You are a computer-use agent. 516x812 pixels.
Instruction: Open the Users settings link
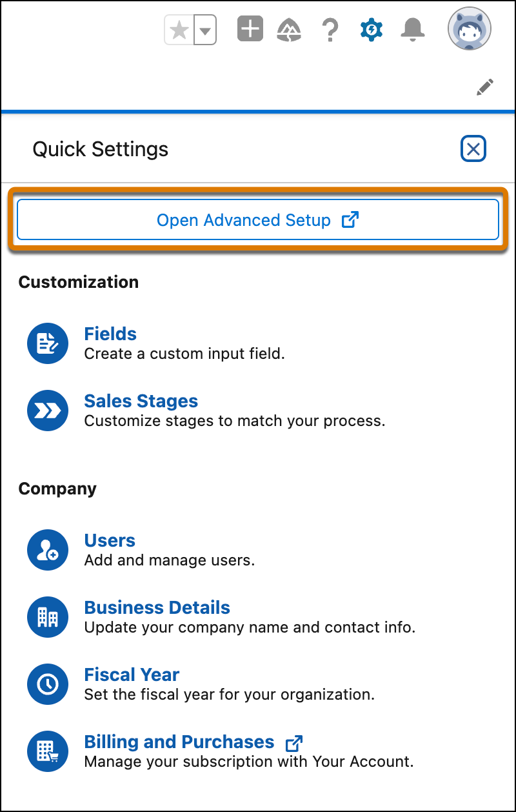coord(110,540)
